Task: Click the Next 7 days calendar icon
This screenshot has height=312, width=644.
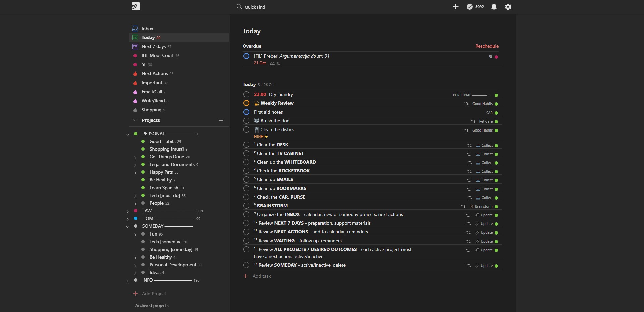Action: point(135,46)
